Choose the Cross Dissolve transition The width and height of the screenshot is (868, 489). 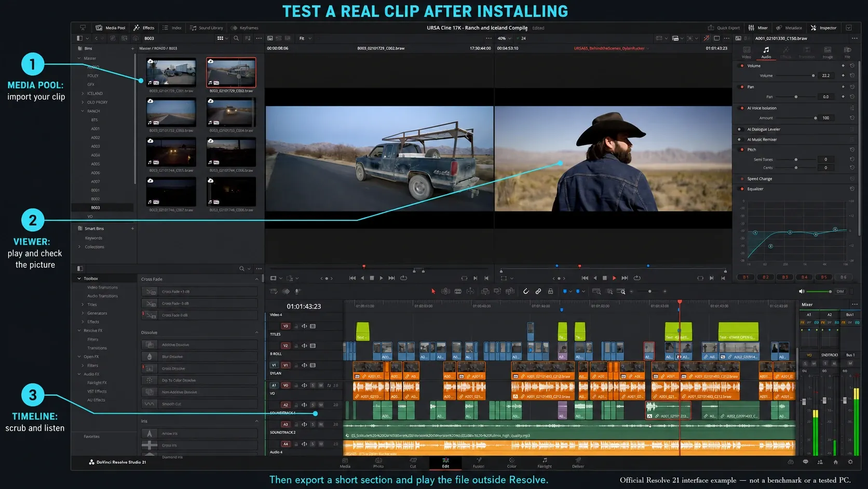(200, 368)
